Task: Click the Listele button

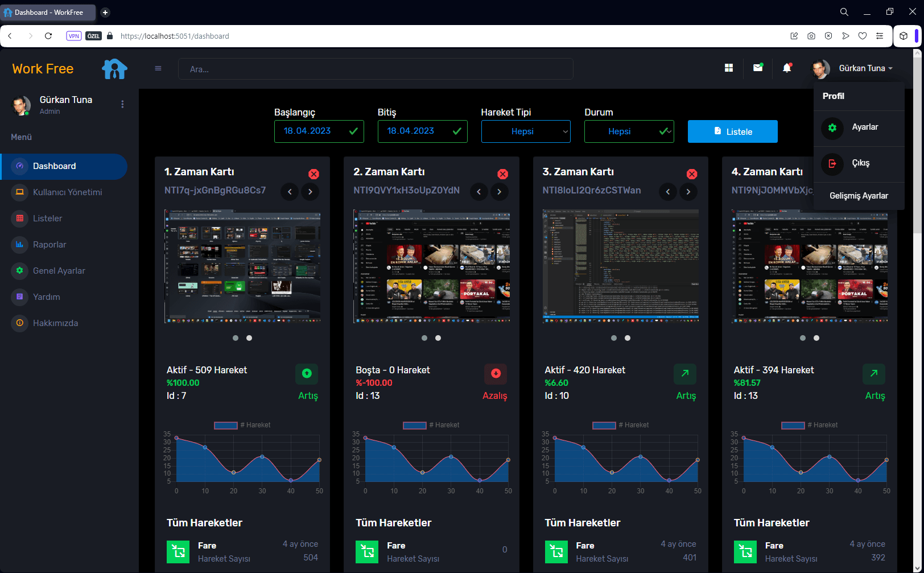Action: (732, 131)
